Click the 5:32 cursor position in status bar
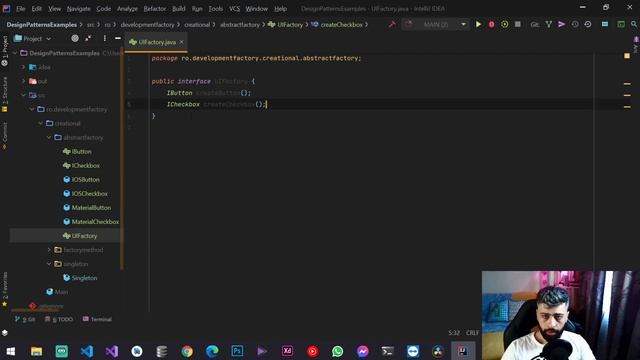This screenshot has height=360, width=640. pyautogui.click(x=454, y=333)
